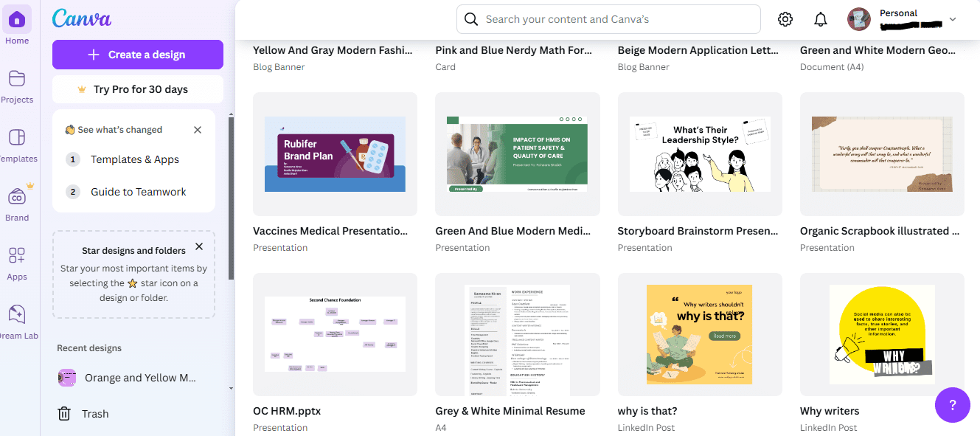Viewport: 980px width, 436px height.
Task: Open Templates & Apps in what's changed list
Action: point(135,159)
